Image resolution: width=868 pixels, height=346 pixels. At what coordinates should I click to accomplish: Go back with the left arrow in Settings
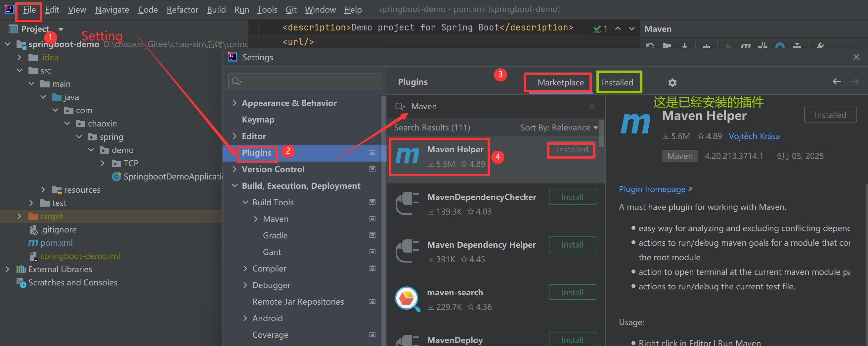click(837, 81)
